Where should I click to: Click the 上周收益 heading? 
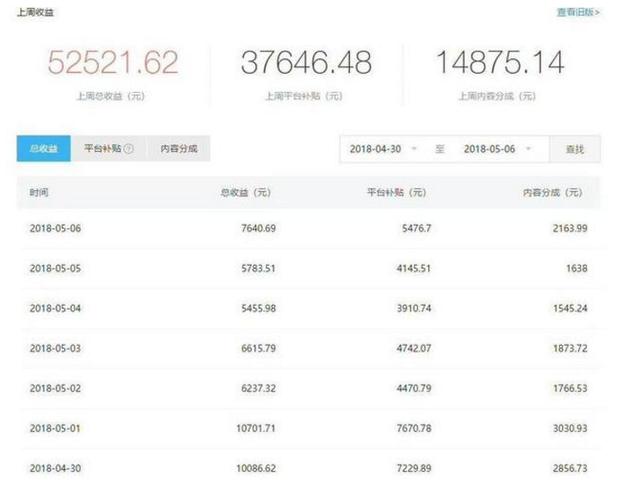(x=35, y=12)
